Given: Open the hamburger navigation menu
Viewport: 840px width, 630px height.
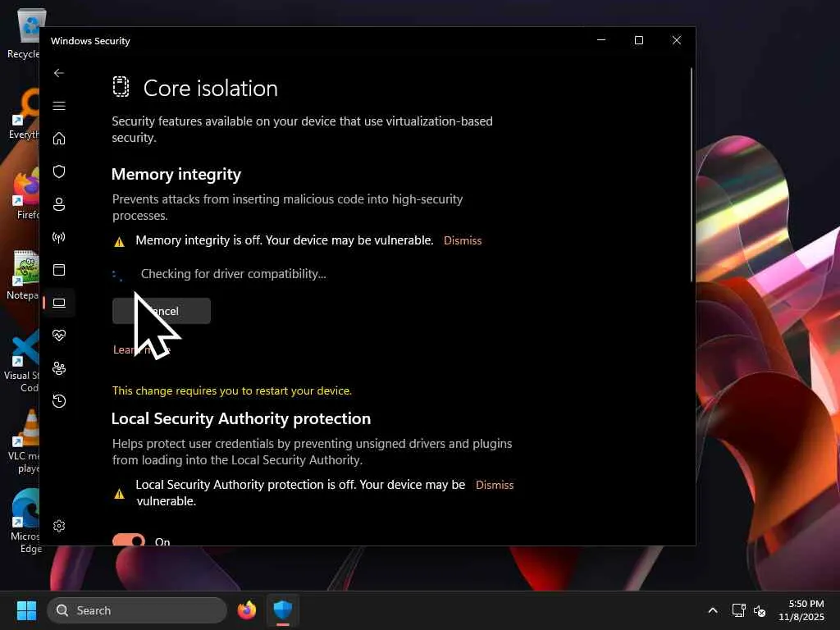Looking at the screenshot, I should coord(59,106).
